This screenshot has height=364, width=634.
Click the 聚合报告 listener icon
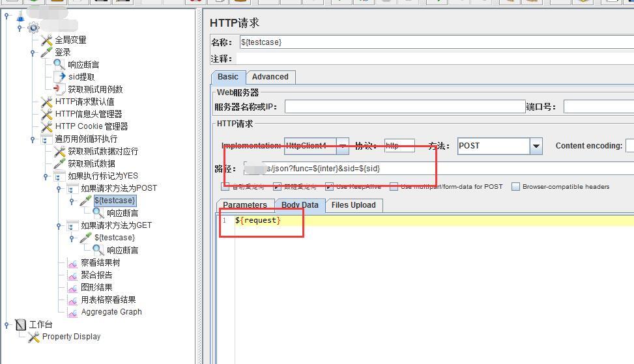(x=73, y=275)
